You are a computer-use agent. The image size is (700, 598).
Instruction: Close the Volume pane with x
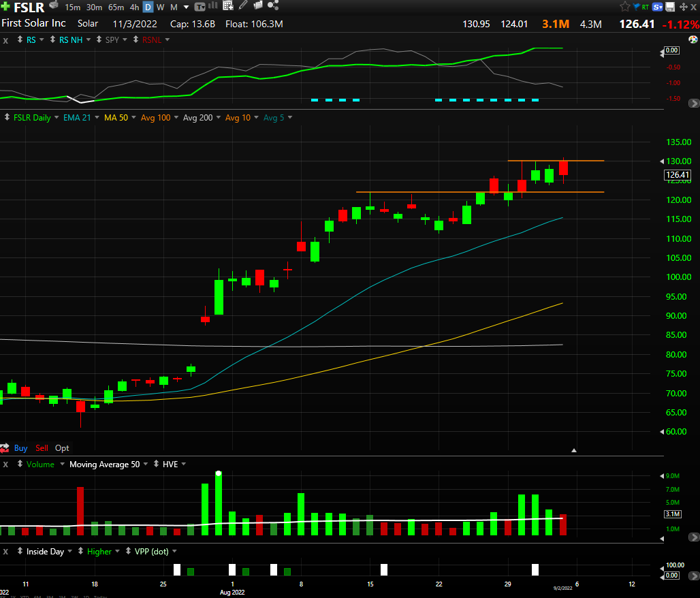(x=5, y=465)
